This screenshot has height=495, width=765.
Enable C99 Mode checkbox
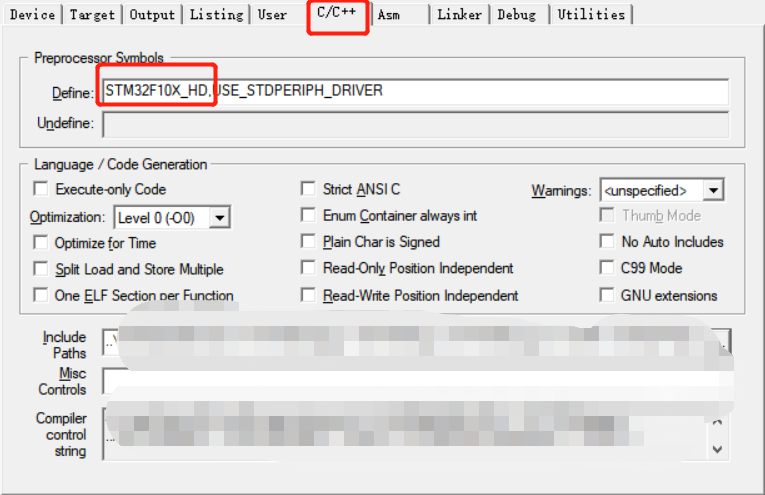607,268
